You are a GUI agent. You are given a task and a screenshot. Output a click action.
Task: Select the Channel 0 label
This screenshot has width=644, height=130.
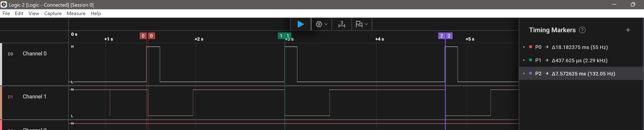tap(35, 54)
